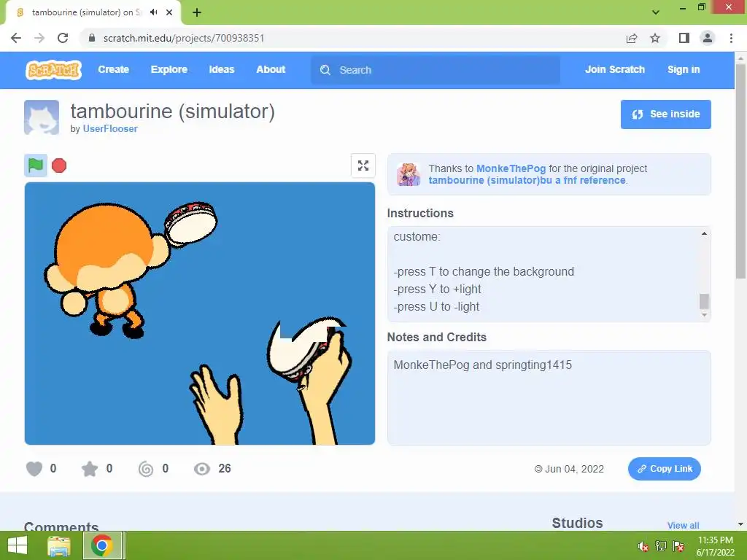Viewport: 747px width, 560px height.
Task: Open the taskbar clock and date
Action: pyautogui.click(x=715, y=546)
